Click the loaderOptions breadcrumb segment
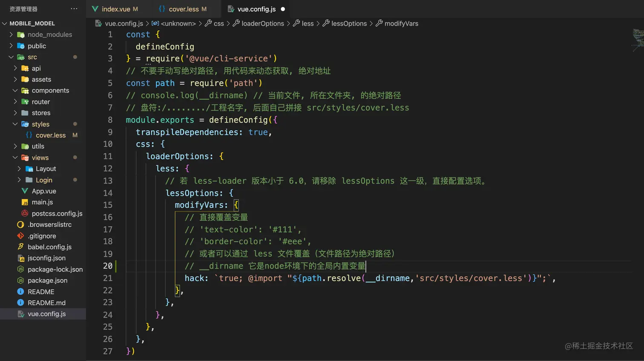 coord(262,23)
